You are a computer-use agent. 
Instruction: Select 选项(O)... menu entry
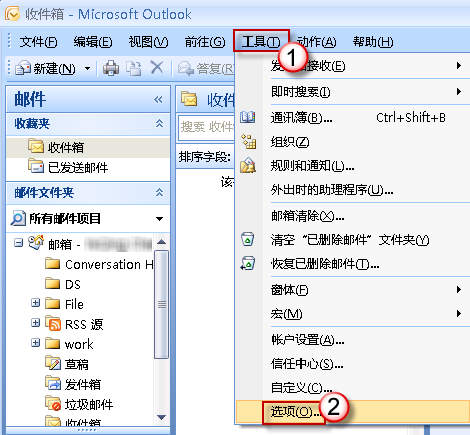(294, 412)
